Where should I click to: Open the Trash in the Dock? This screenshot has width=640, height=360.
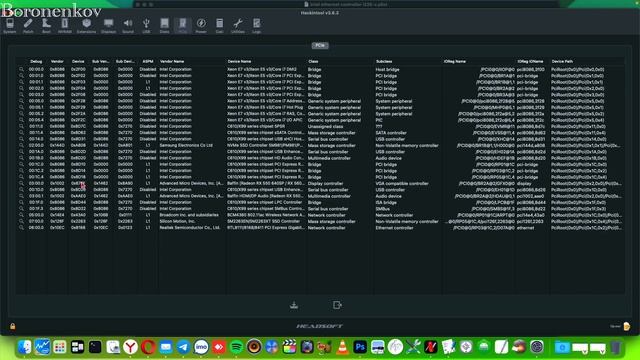pos(616,347)
